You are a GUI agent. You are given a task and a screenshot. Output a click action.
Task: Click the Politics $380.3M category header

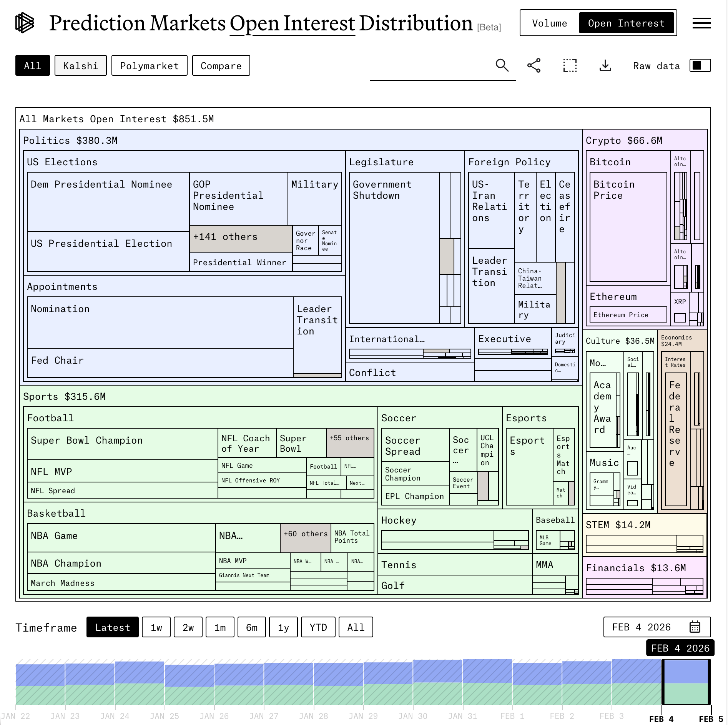pyautogui.click(x=70, y=140)
